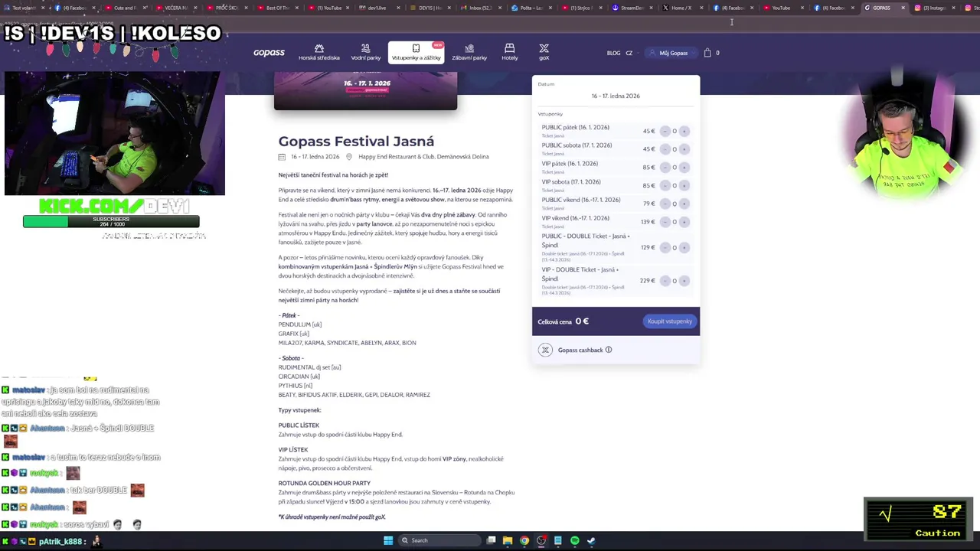Open OBS Studio from taskbar
The width and height of the screenshot is (980, 551).
coord(541,540)
